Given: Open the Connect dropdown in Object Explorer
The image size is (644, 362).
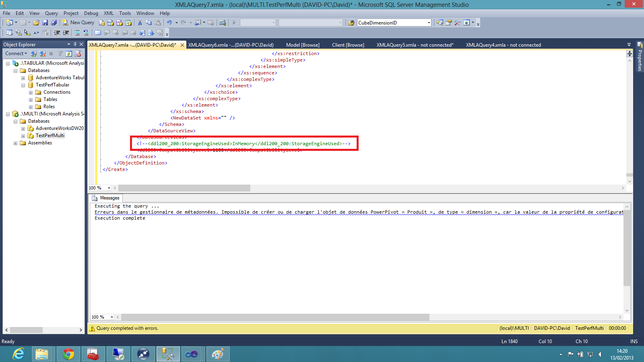Looking at the screenshot, I should coord(16,53).
